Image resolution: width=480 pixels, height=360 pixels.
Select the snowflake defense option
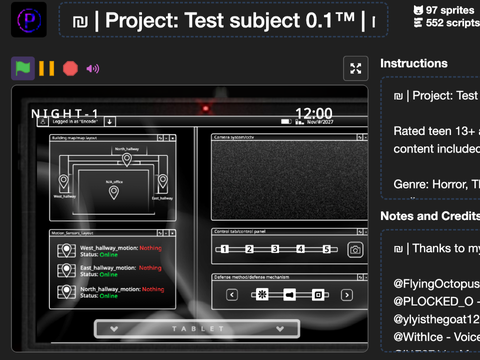[x=262, y=295]
